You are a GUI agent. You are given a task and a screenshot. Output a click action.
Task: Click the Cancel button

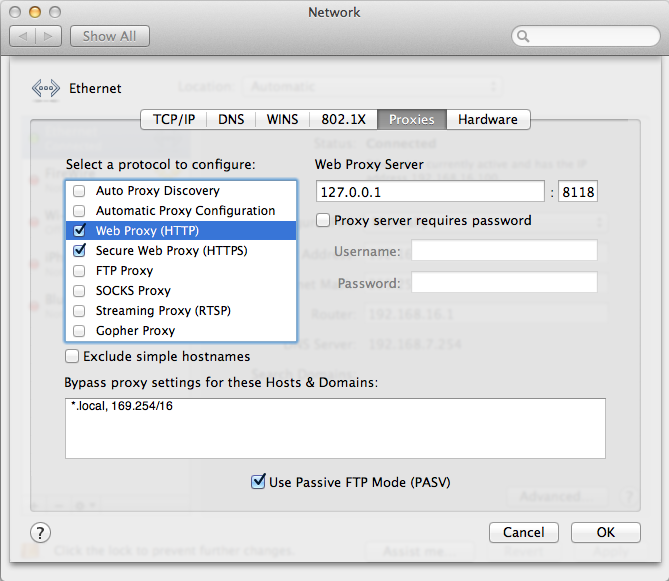tap(523, 532)
